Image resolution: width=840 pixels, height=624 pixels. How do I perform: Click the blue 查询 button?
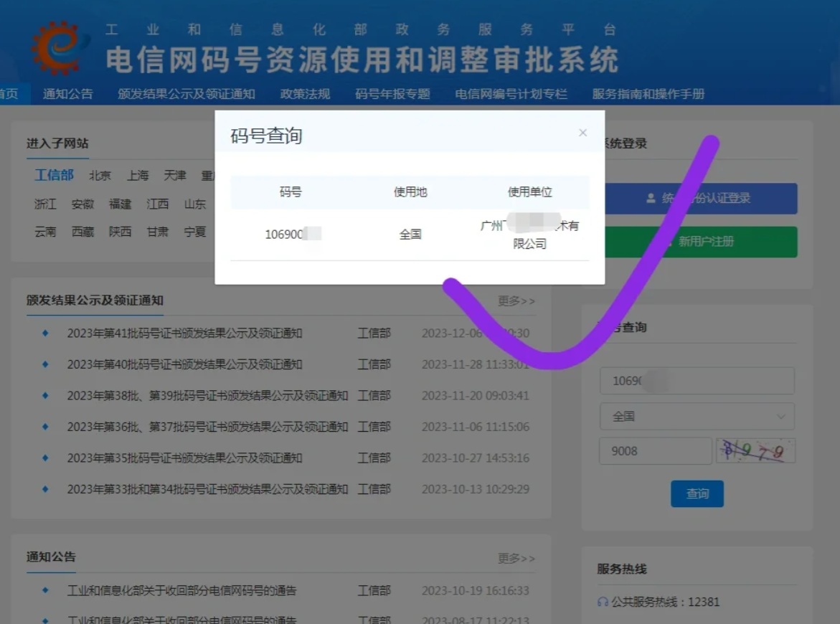697,493
